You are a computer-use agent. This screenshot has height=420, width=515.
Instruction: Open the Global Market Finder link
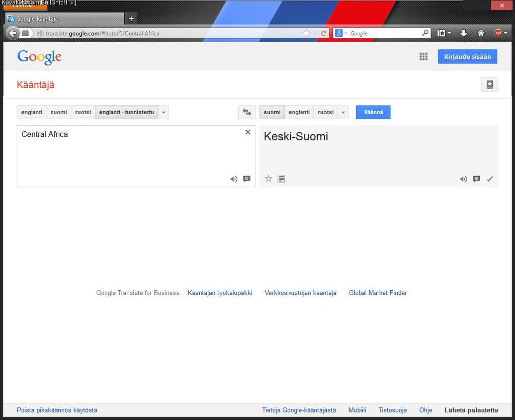(378, 293)
